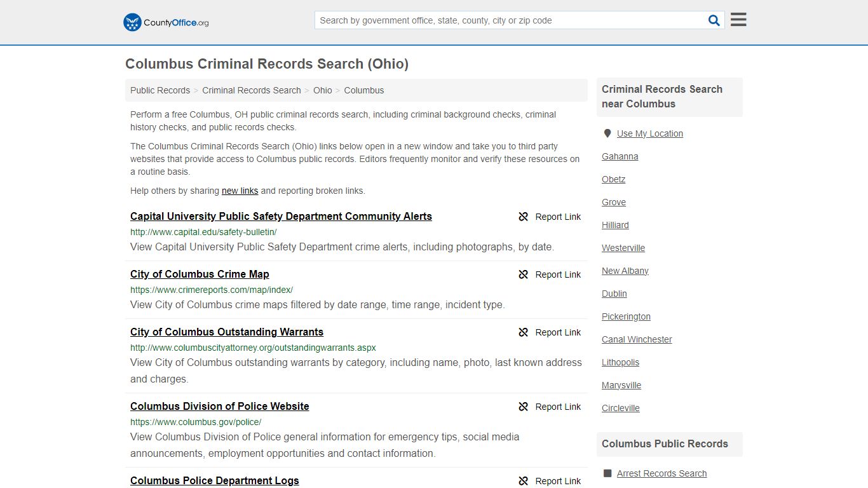Viewport: 868px width, 488px height.
Task: Open Columbus Division of Police Website link
Action: click(x=220, y=406)
